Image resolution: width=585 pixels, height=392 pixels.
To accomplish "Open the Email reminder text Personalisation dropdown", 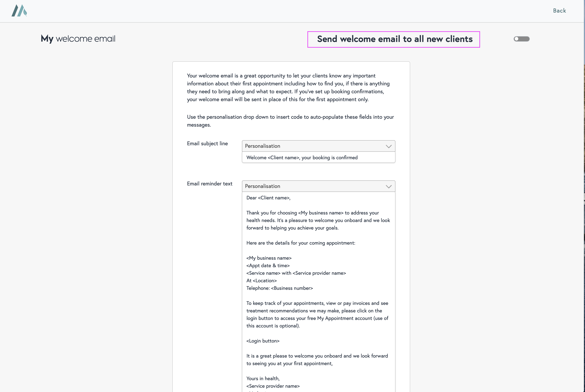I will point(315,186).
